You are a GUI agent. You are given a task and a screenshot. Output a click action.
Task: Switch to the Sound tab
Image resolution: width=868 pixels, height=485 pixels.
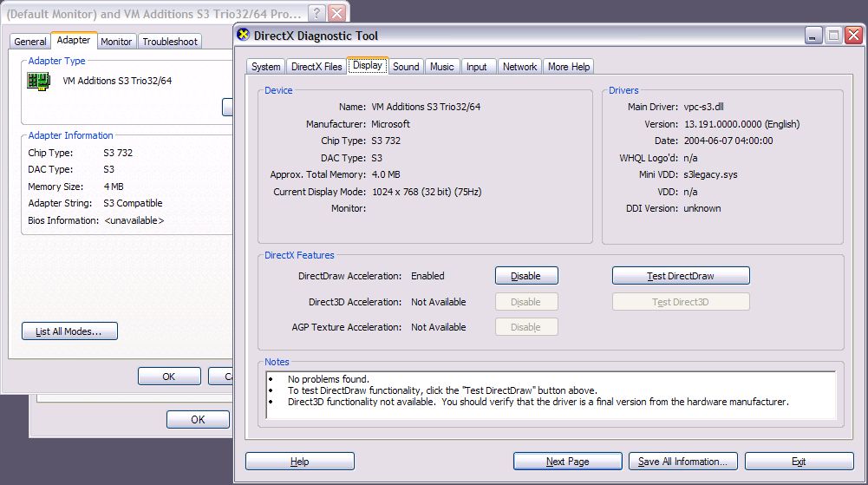click(406, 67)
